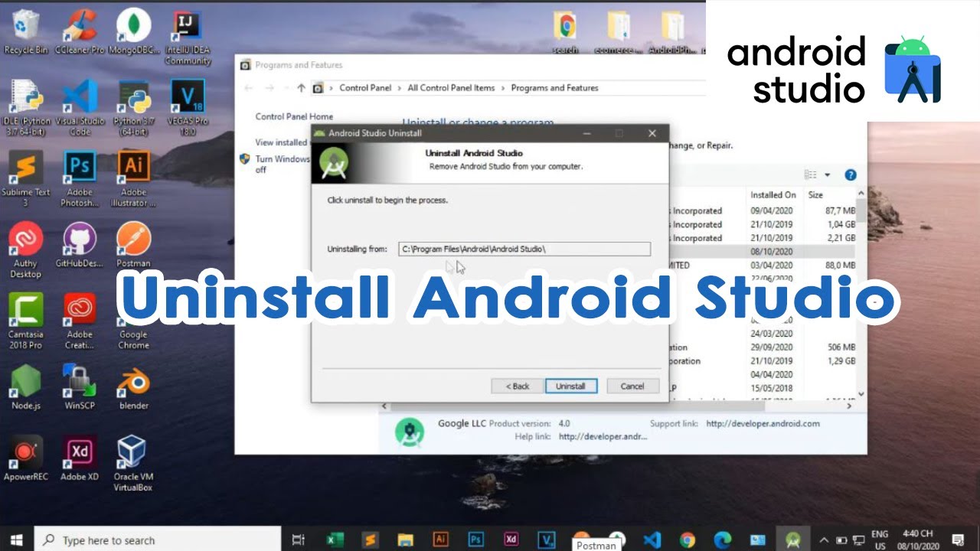Open the Windows Start menu
The image size is (980, 551).
(x=16, y=540)
